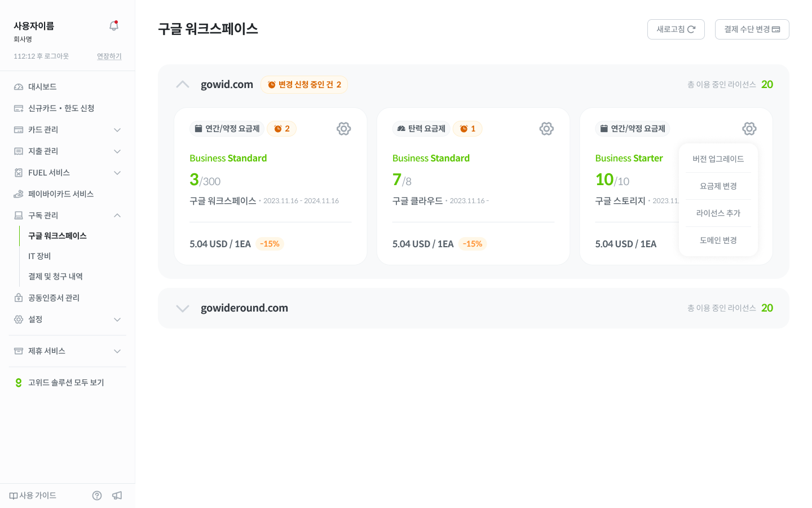Screen dimensions: 812x508
Task: Click pending changes badge on 탄력 요금제 card
Action: [x=468, y=129]
